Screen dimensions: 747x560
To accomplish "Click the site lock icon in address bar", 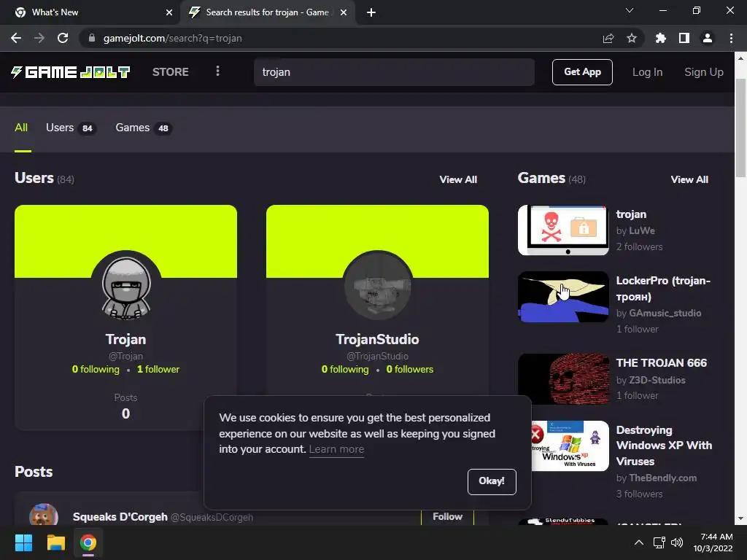I will 92,38.
